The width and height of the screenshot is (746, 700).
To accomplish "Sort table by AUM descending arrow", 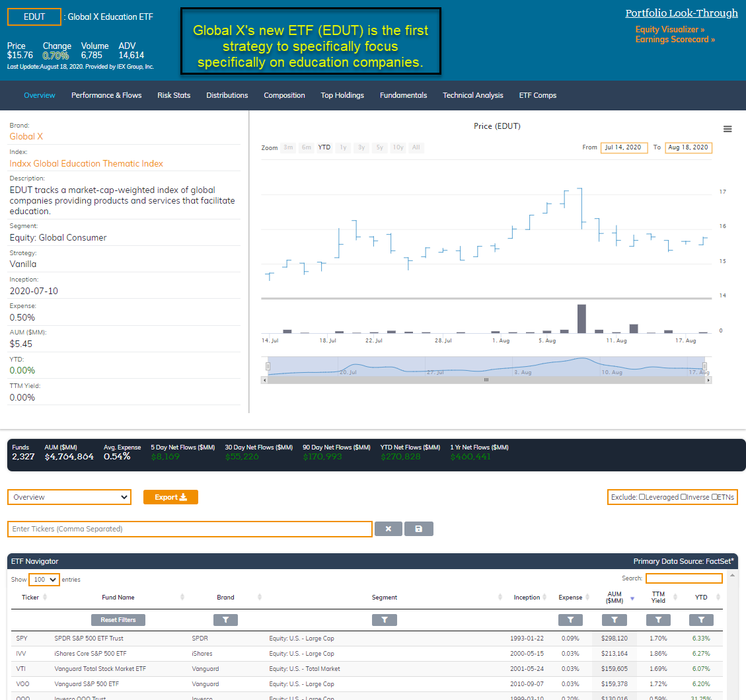I will 632,599.
